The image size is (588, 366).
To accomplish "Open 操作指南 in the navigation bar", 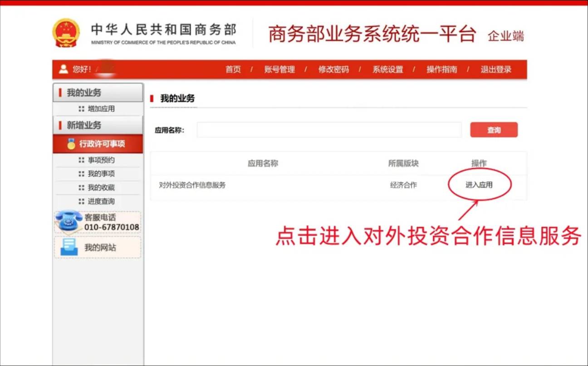I will (442, 69).
